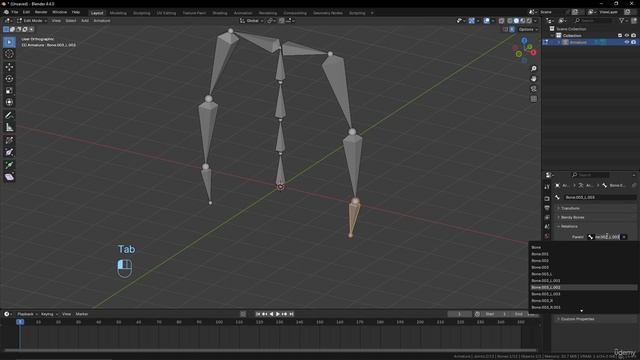Open the World properties tab icon
The width and height of the screenshot is (640, 360).
pyautogui.click(x=547, y=236)
